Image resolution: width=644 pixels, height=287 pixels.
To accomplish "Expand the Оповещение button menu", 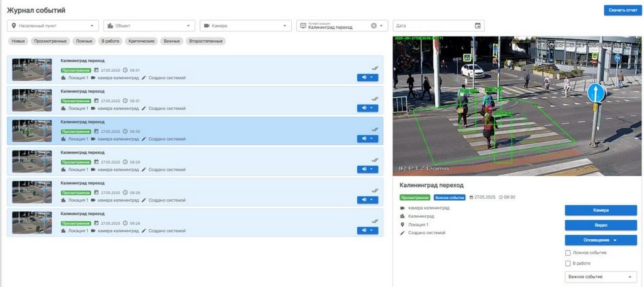I will pos(600,240).
